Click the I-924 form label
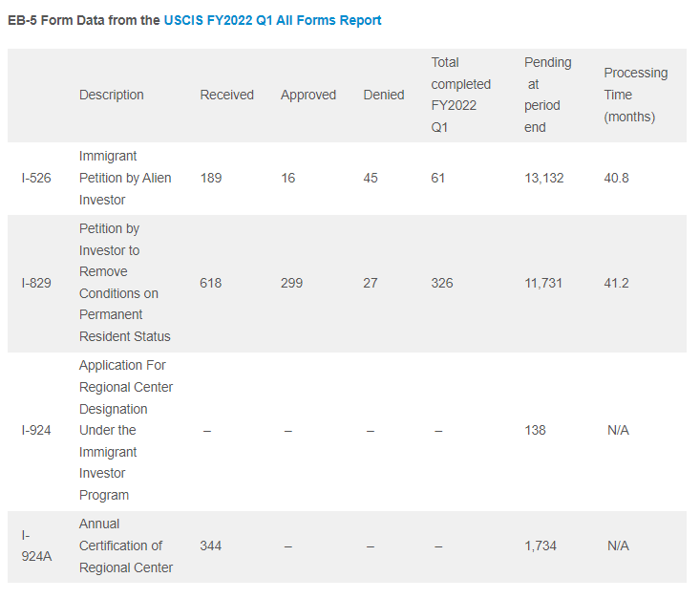 pyautogui.click(x=36, y=430)
